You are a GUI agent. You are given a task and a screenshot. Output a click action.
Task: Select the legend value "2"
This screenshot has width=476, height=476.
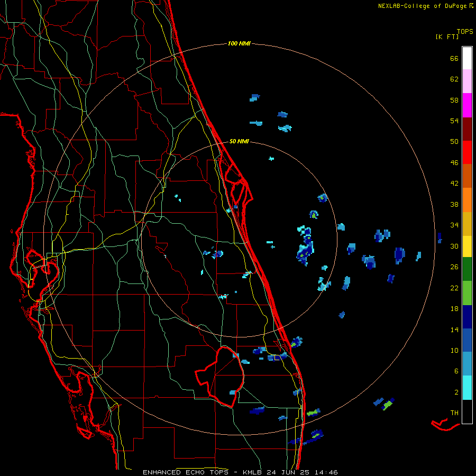pyautogui.click(x=456, y=392)
